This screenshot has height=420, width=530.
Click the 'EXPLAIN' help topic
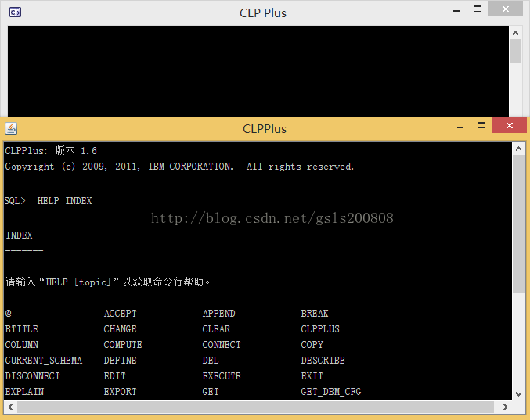coord(24,392)
